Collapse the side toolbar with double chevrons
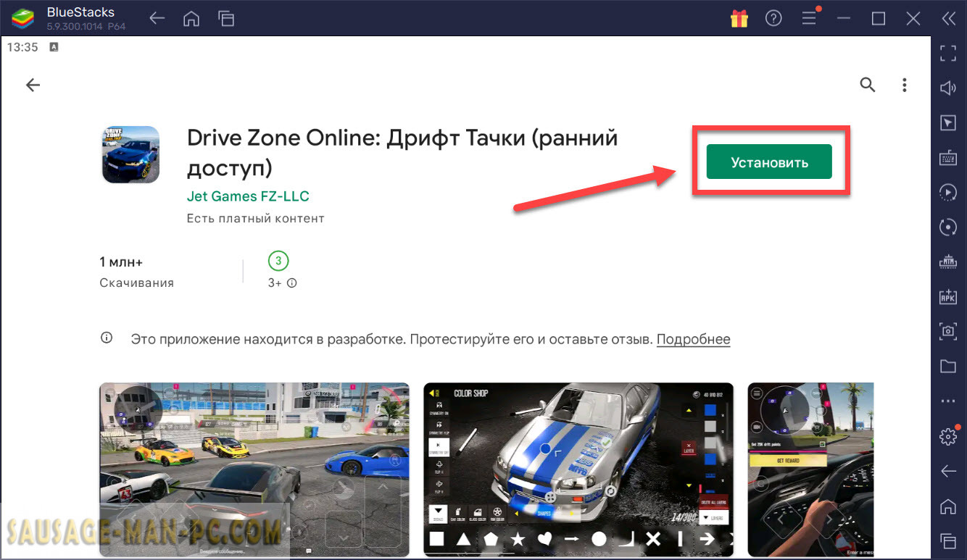Image resolution: width=967 pixels, height=560 pixels. pos(948,19)
